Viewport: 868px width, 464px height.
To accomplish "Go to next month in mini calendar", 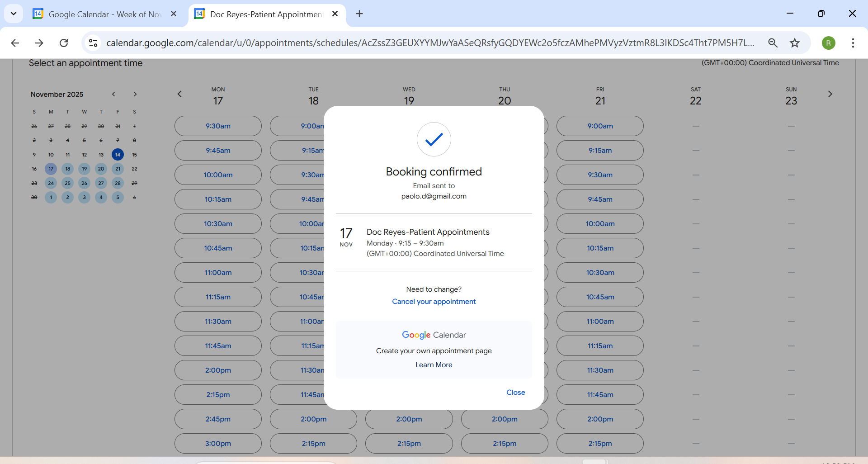I will tap(135, 94).
